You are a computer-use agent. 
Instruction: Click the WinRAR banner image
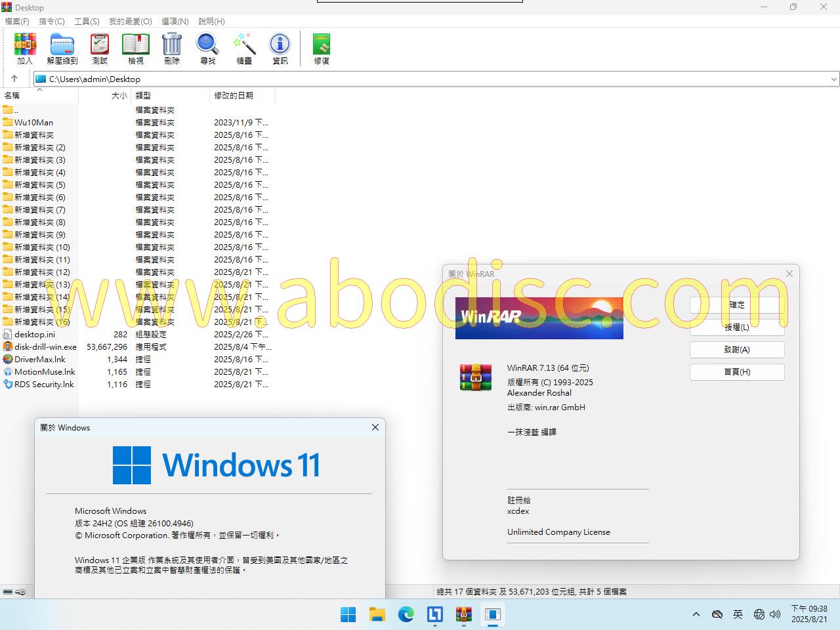coord(539,318)
